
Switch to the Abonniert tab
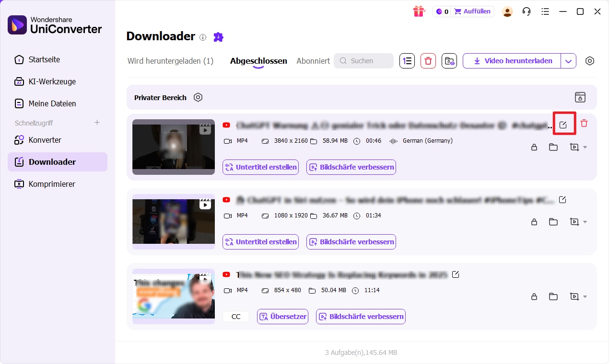coord(313,61)
